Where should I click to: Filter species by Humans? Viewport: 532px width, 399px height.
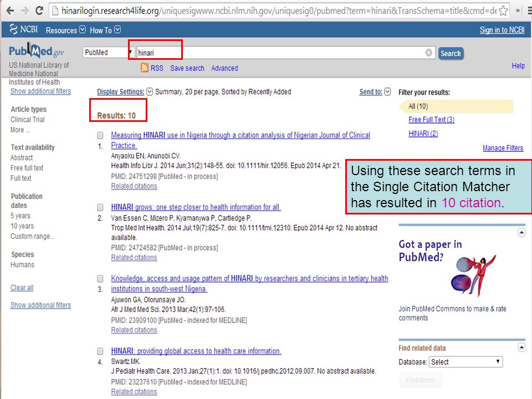22,264
